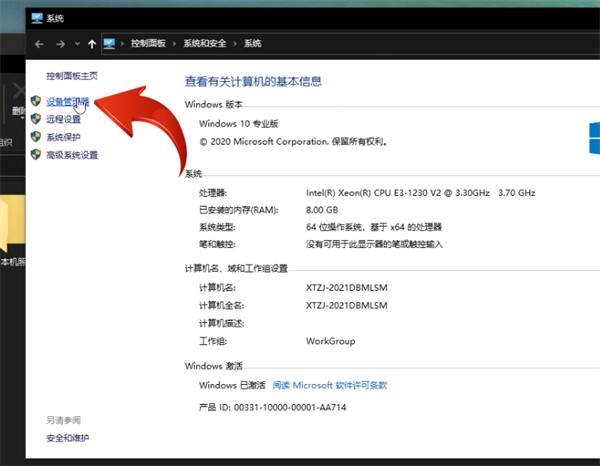Click the 笔和触控: label
600x466 pixels.
coord(217,244)
